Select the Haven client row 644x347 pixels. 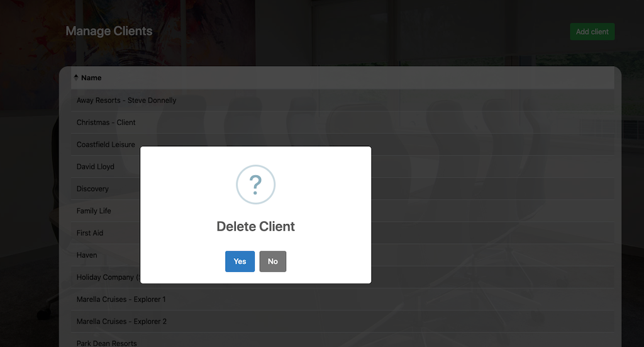coord(87,255)
